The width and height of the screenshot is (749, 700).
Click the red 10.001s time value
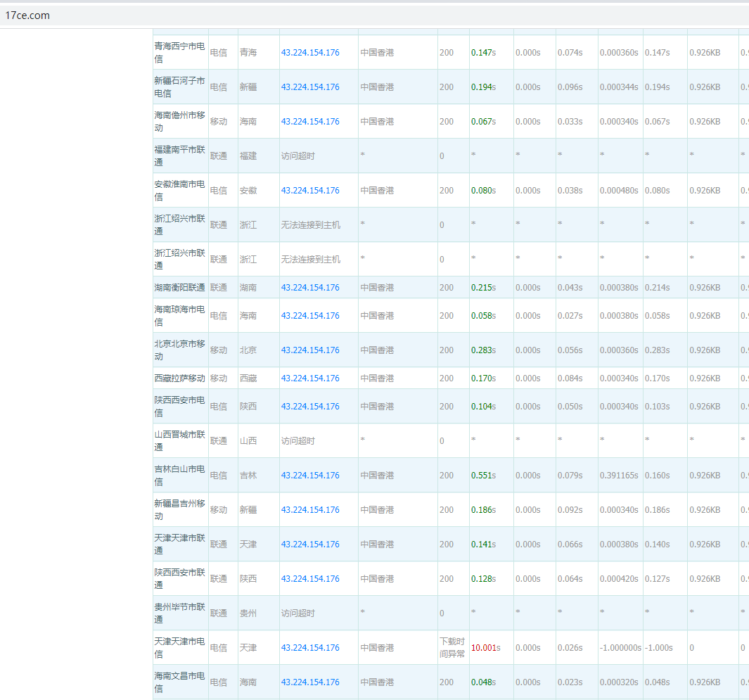pyautogui.click(x=485, y=648)
